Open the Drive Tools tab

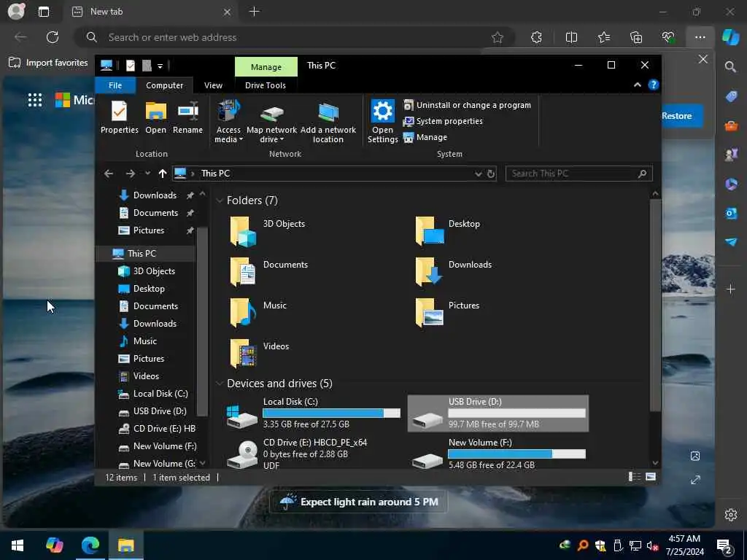266,85
